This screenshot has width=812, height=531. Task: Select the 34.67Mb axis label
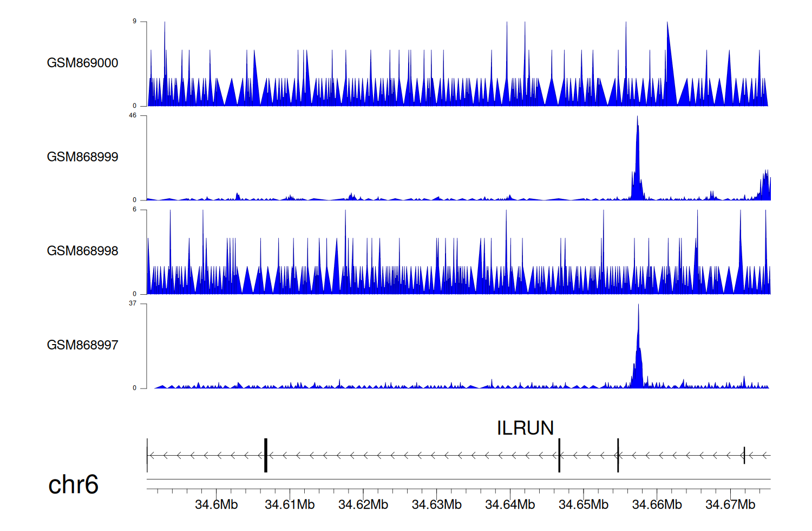[x=730, y=504]
